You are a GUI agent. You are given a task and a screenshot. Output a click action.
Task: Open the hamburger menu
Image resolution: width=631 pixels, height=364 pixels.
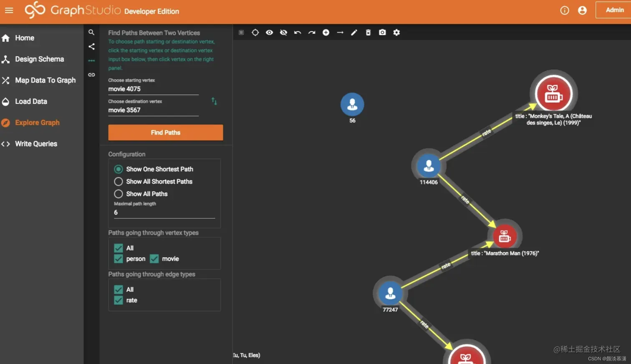point(9,10)
